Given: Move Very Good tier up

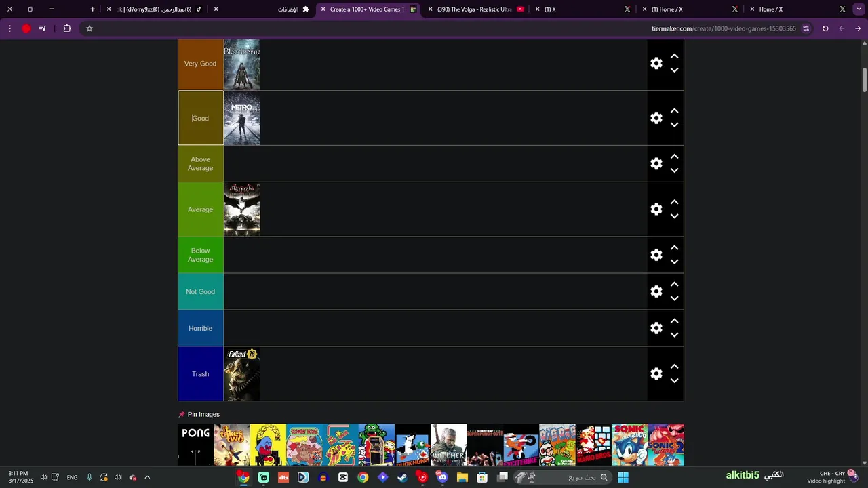Looking at the screenshot, I should click(x=674, y=56).
